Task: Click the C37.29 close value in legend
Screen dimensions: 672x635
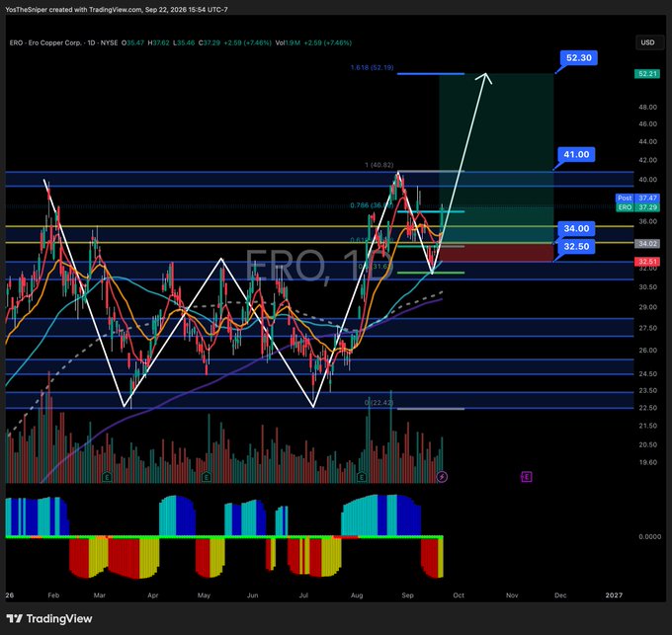Action: coord(210,42)
